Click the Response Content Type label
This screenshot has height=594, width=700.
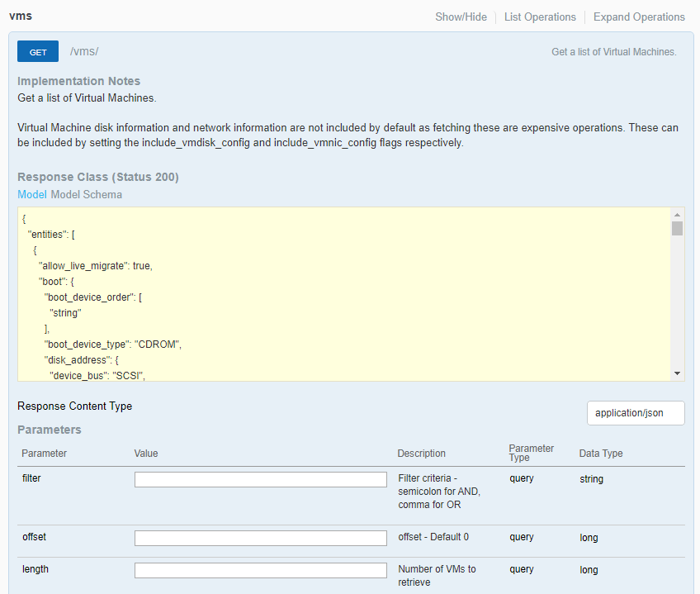coord(74,406)
